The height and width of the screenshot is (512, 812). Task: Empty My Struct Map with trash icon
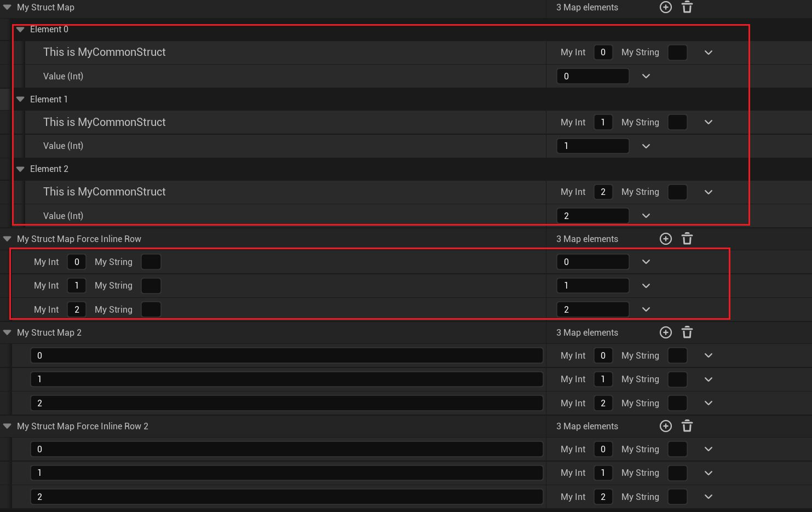[x=687, y=7]
